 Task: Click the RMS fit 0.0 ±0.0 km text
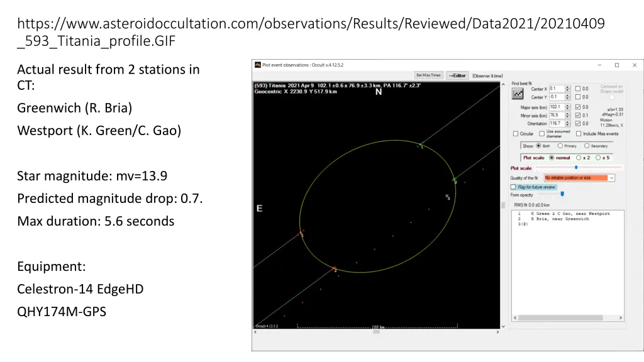coord(531,205)
